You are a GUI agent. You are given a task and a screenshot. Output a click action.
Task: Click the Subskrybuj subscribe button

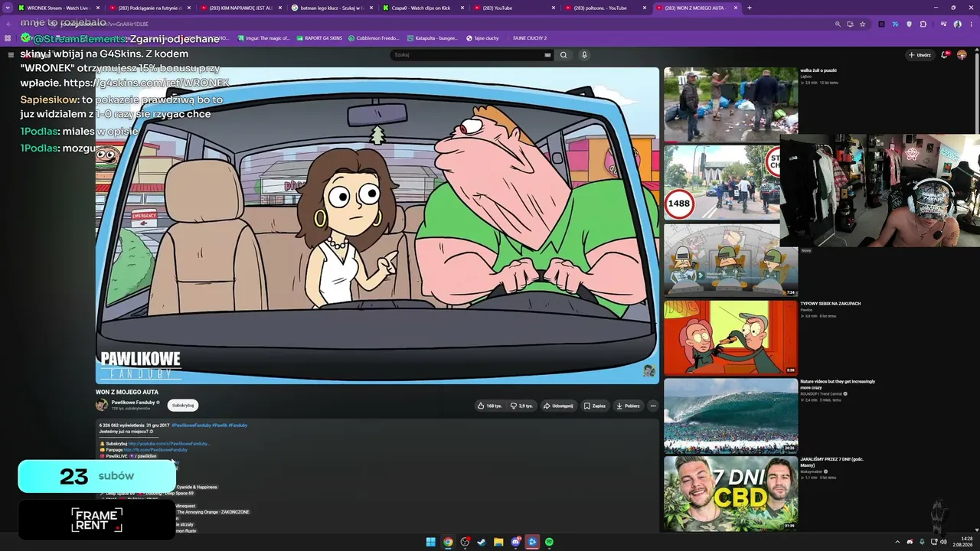point(183,406)
